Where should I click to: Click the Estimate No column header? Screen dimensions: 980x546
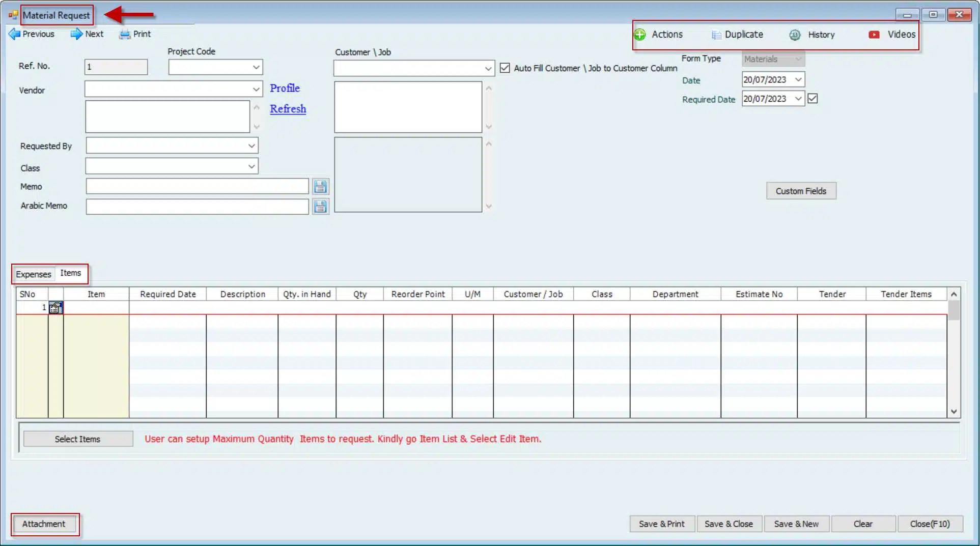pyautogui.click(x=759, y=294)
